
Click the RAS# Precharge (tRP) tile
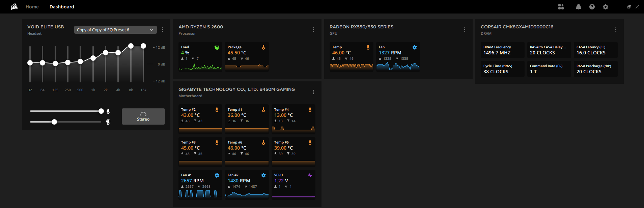click(x=596, y=69)
